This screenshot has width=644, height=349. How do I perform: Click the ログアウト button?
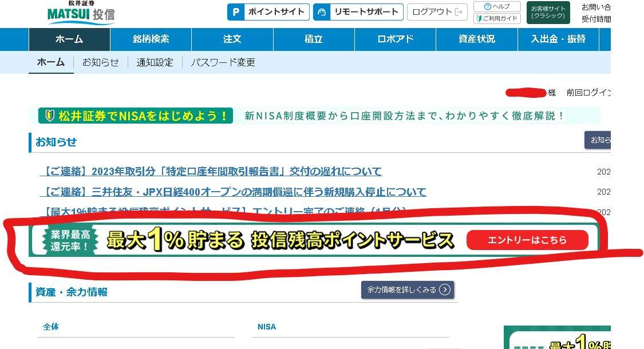pos(437,12)
